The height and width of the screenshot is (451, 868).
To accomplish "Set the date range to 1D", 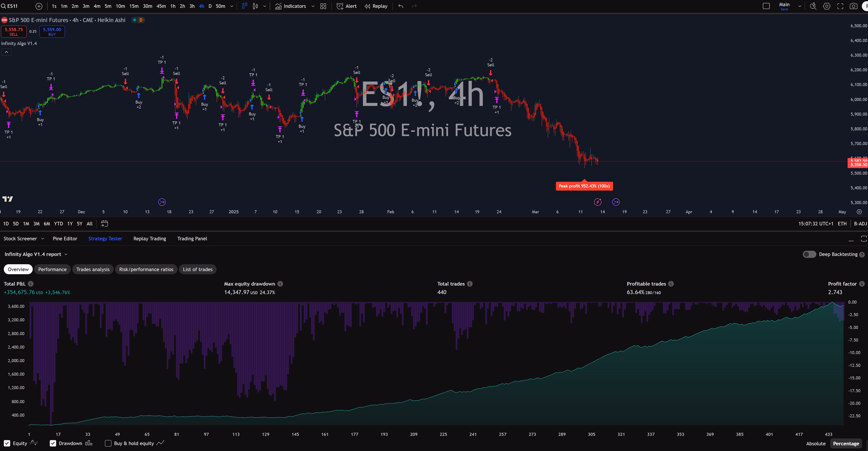I will coord(6,224).
